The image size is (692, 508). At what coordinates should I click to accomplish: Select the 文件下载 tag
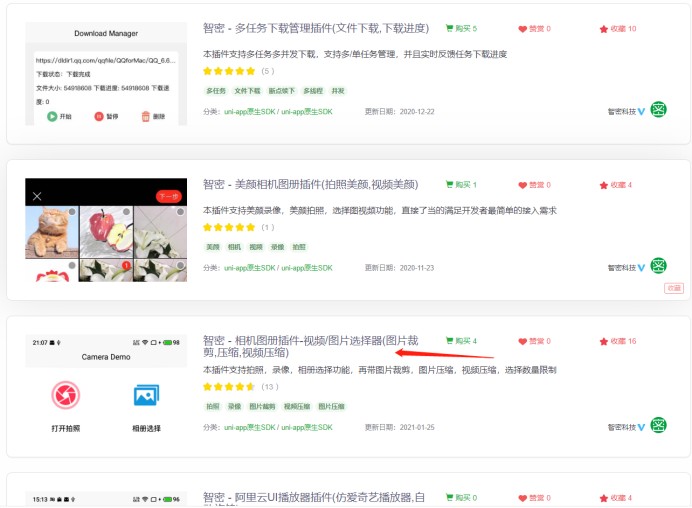pyautogui.click(x=247, y=91)
